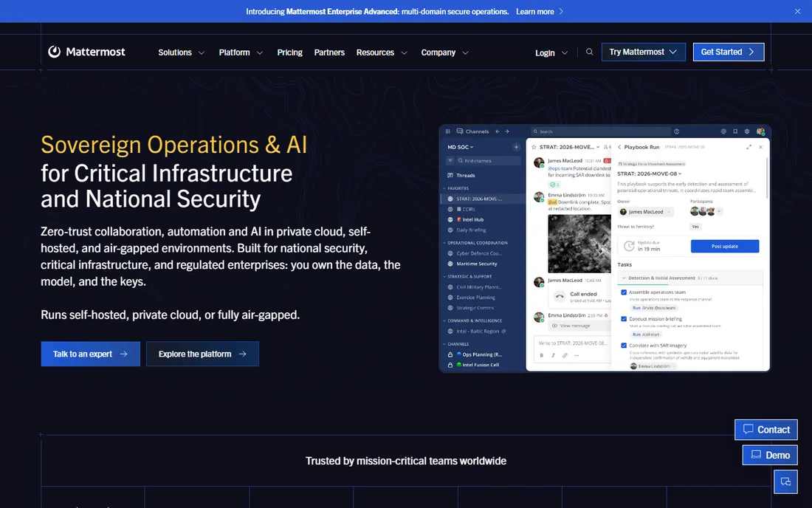812x508 pixels.
Task: Uncheck Conduct mission briefing task
Action: click(x=624, y=319)
